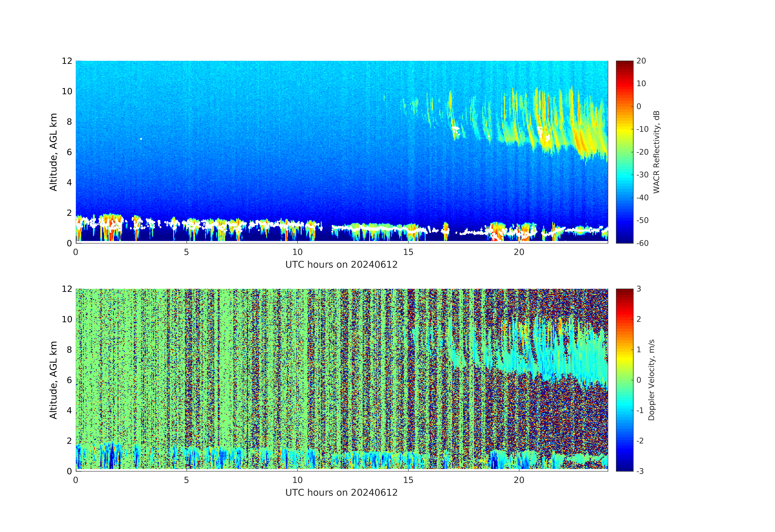Click tick 3 on Doppler colorbar

tap(639, 289)
